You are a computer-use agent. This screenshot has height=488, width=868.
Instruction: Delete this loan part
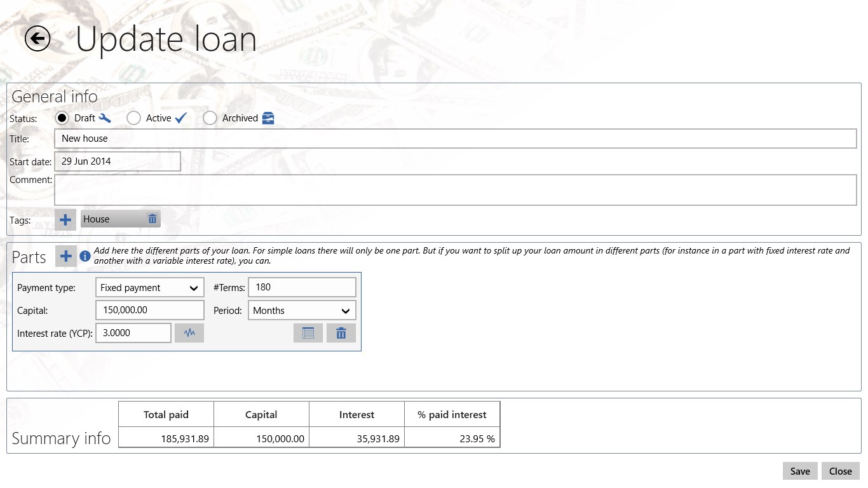coord(341,333)
